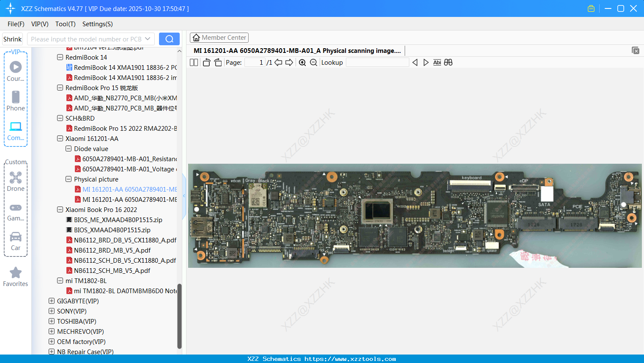Open the 6050A2789401-MB-A01_Voltage PDF
The height and width of the screenshot is (363, 644).
pos(126,169)
